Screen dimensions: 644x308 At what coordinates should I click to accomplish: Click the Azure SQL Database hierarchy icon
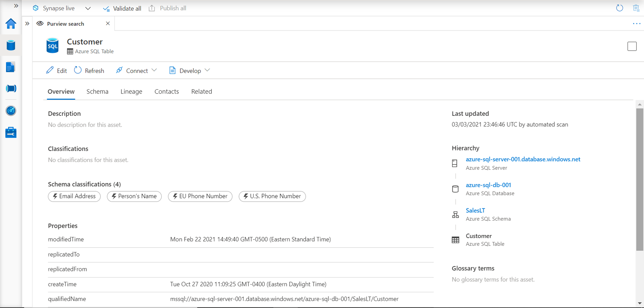pos(455,189)
